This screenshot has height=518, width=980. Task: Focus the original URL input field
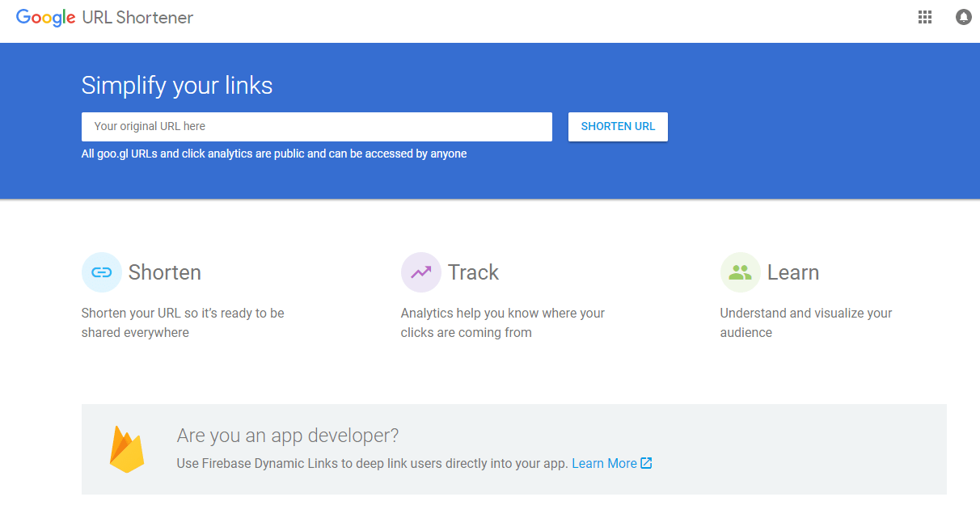pos(317,127)
